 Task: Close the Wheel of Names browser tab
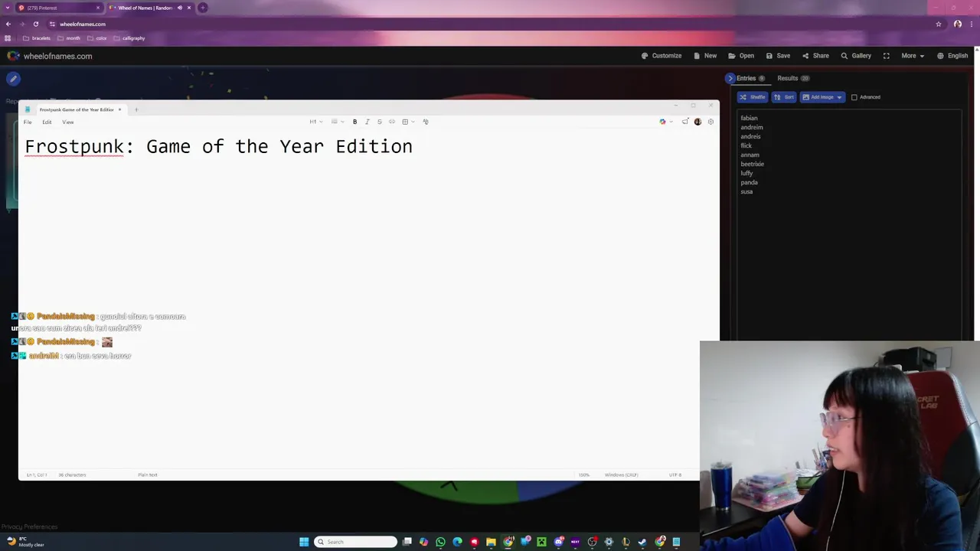coord(189,8)
